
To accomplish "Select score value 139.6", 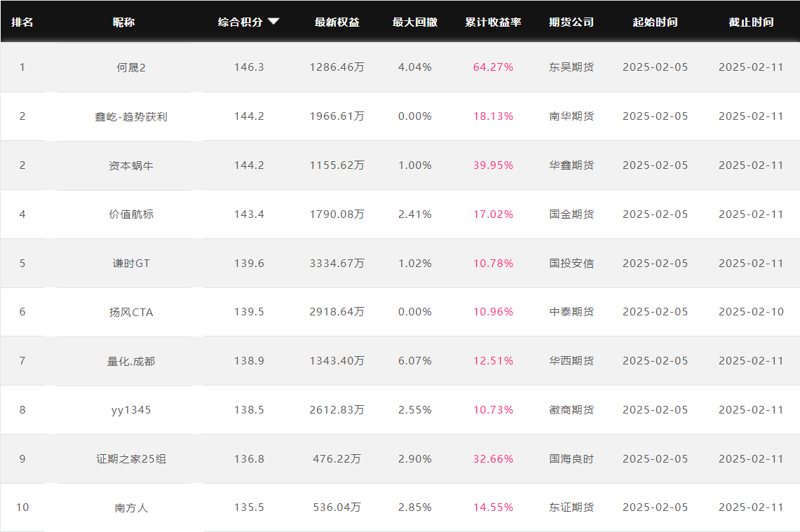I will tap(249, 263).
